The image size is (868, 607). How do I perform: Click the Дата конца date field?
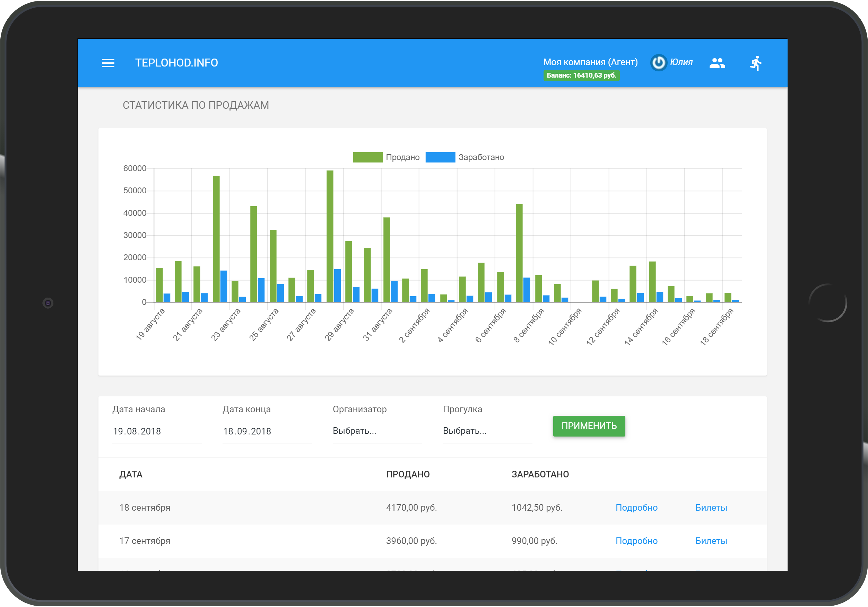click(267, 431)
